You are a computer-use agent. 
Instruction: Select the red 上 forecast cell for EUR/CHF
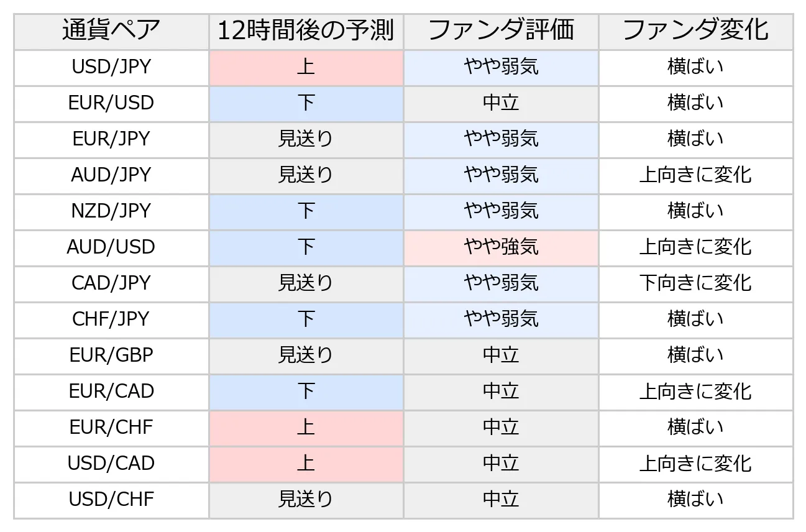tap(306, 428)
